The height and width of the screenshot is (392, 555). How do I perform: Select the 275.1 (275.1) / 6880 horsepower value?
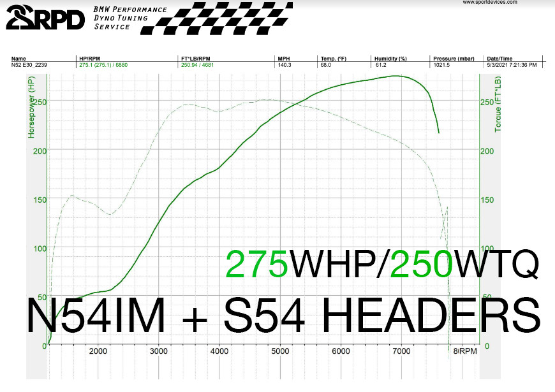(x=105, y=64)
